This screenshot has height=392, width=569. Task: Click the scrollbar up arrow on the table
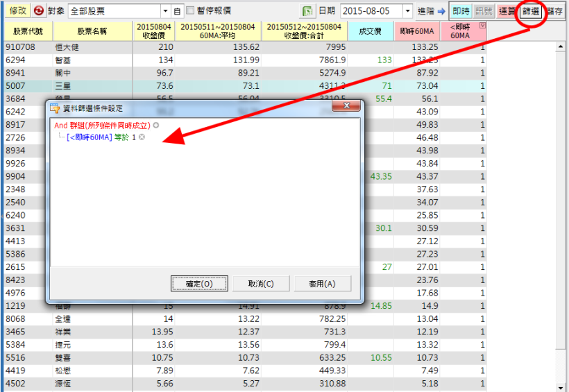[561, 46]
